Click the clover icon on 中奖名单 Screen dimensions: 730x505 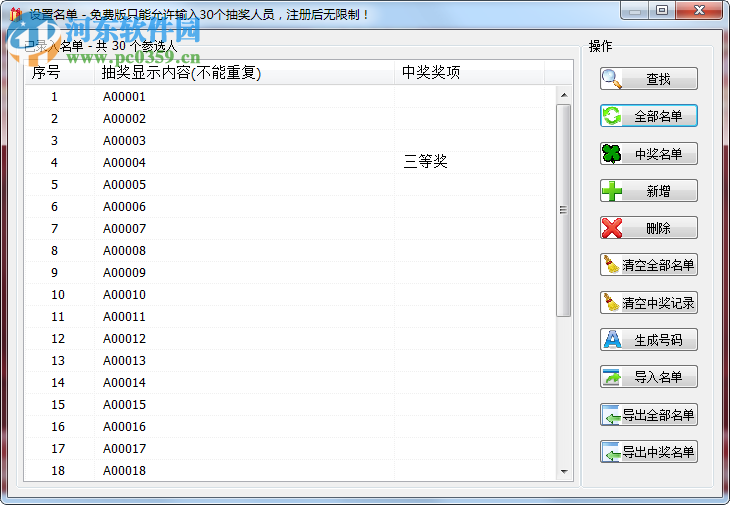(611, 154)
